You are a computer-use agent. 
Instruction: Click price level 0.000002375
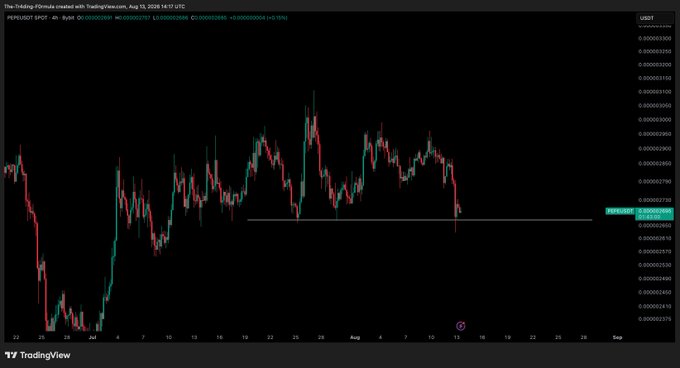coord(655,319)
